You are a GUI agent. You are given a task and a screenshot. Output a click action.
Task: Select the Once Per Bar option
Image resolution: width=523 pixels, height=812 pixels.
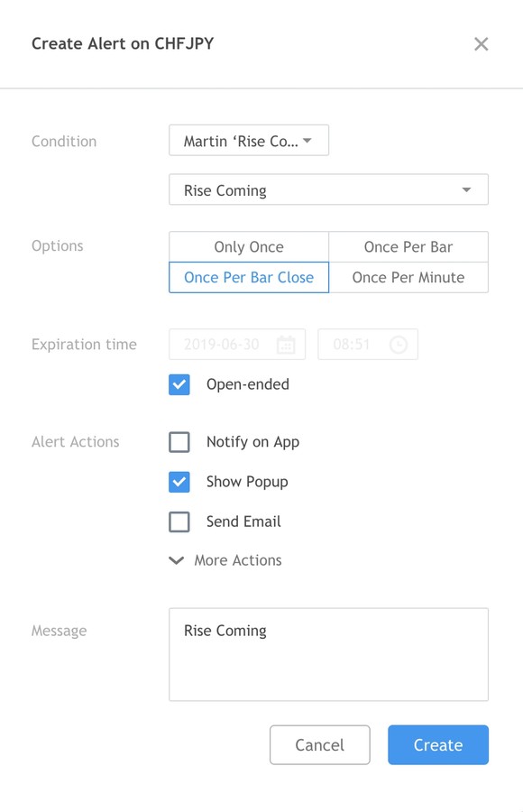click(408, 247)
